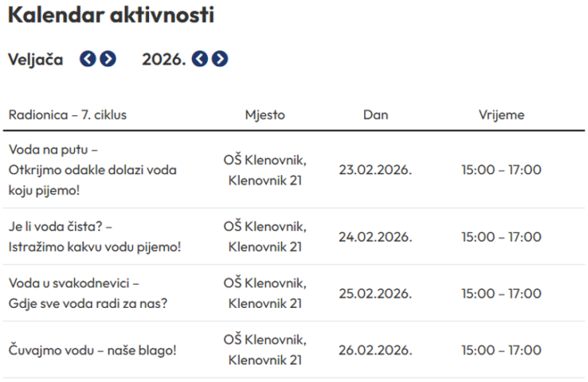Select the 25.02.2026. date cell
This screenshot has width=588, height=382.
tap(375, 294)
